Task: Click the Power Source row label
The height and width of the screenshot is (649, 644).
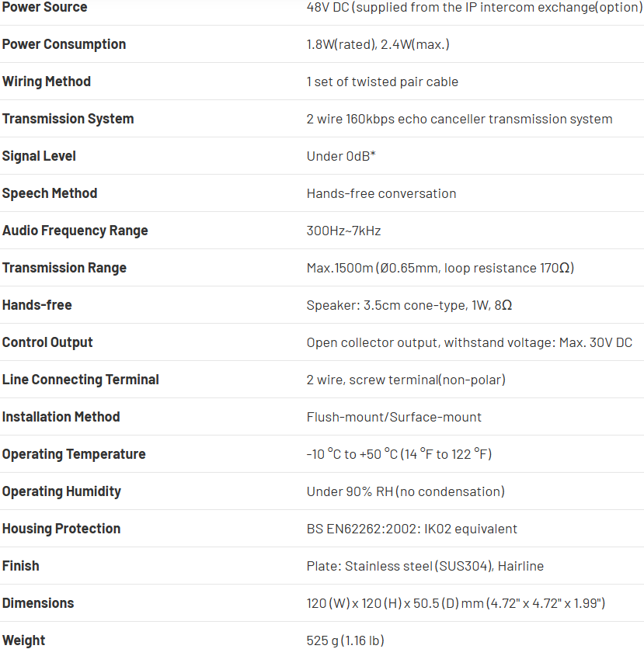Action: [44, 7]
